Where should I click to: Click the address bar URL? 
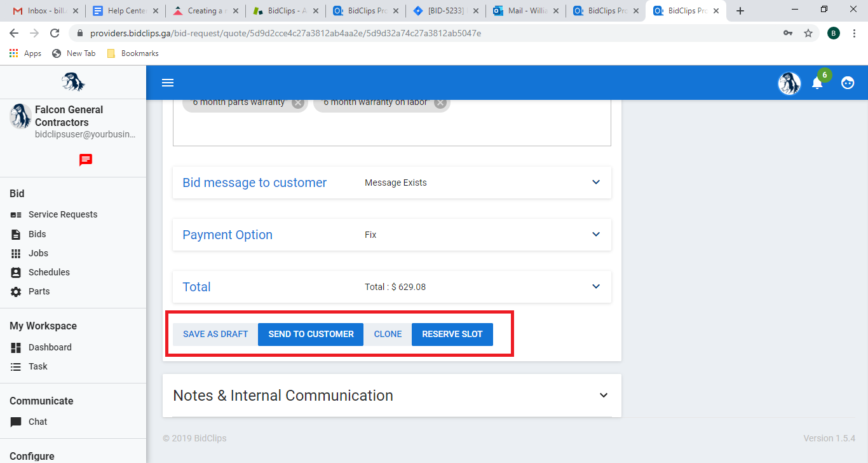point(286,33)
